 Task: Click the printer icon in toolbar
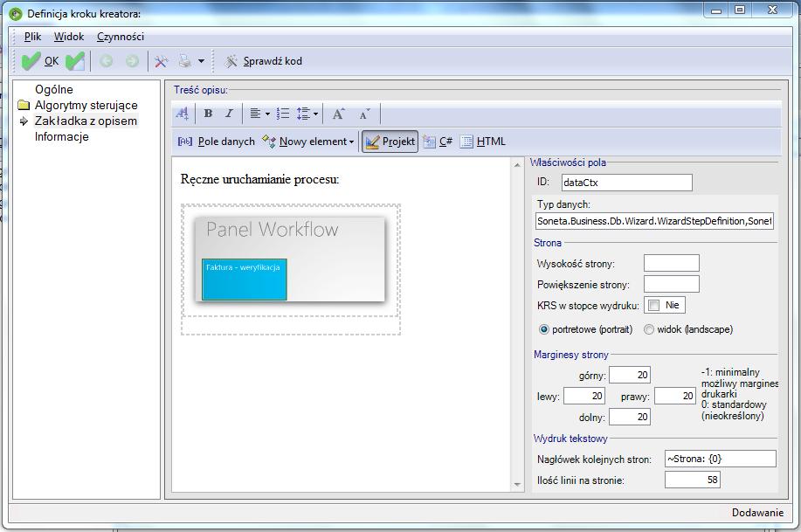[x=185, y=61]
